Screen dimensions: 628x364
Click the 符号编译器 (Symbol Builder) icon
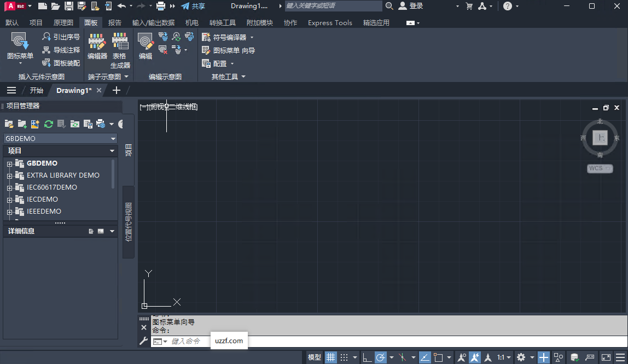pyautogui.click(x=207, y=36)
